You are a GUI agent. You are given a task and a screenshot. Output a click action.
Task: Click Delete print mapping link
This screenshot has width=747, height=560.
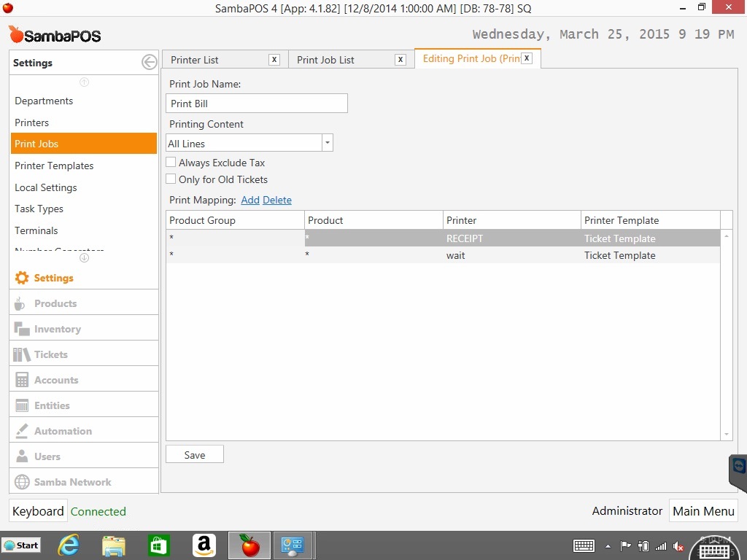[x=276, y=200]
